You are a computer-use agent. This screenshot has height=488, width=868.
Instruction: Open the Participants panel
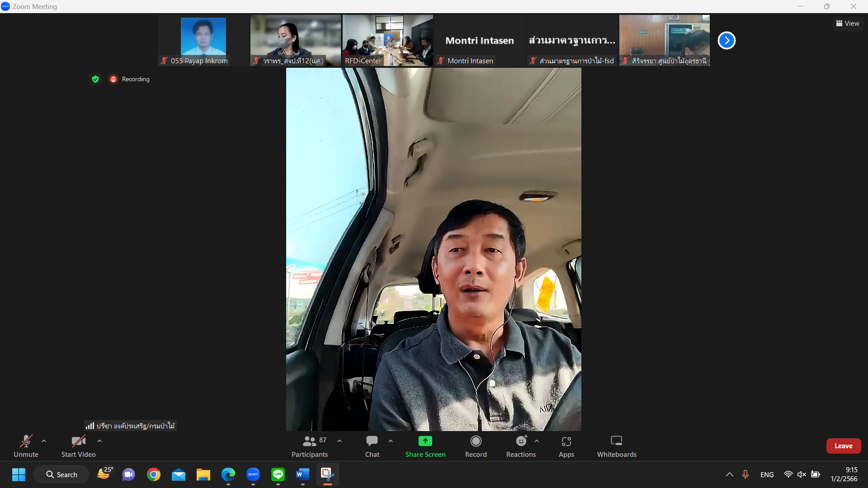[310, 446]
